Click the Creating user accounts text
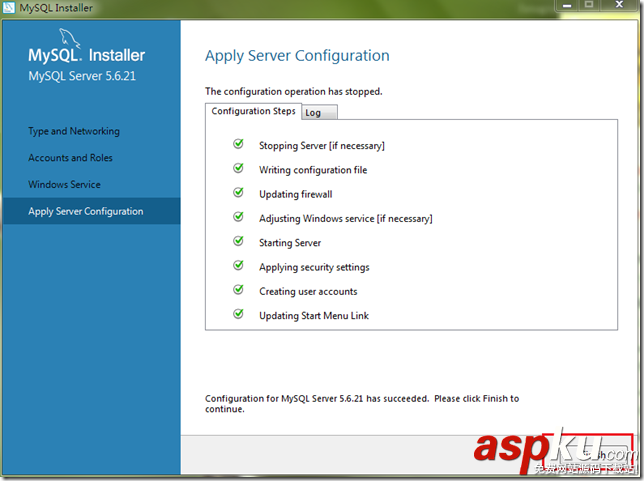 point(308,291)
